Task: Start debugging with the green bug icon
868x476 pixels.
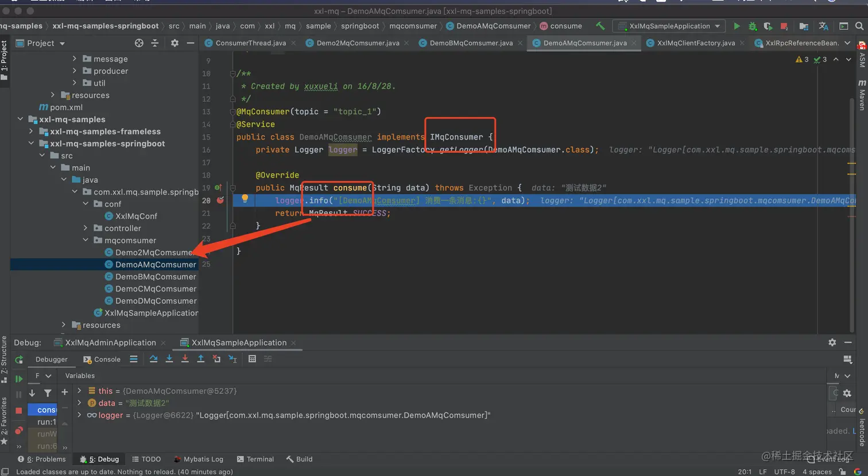Action: pos(753,26)
